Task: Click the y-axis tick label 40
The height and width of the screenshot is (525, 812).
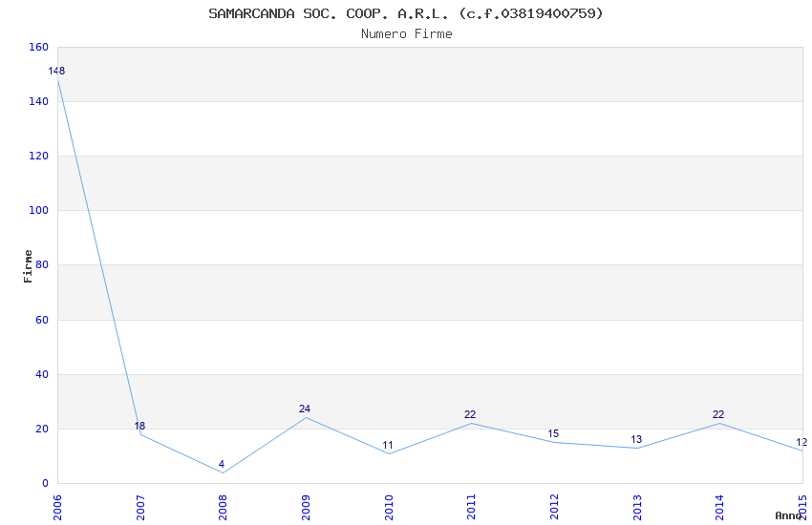Action: [x=42, y=374]
